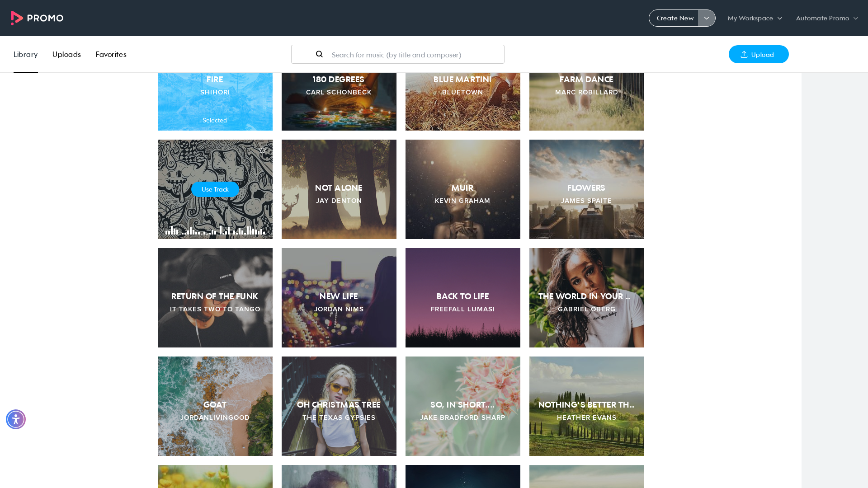Viewport: 868px width, 488px height.
Task: Select the Farm Dance track card
Action: [587, 101]
